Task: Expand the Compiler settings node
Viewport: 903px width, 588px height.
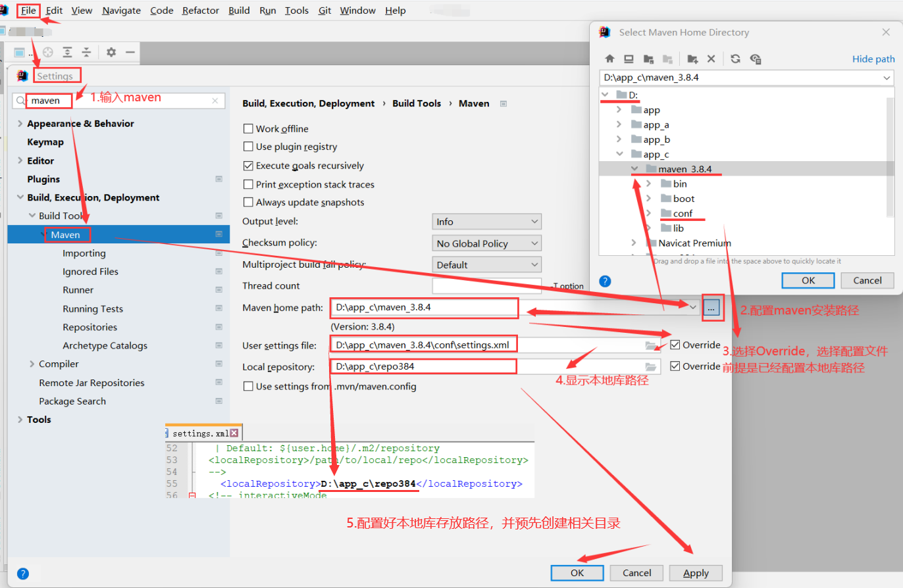Action: click(x=32, y=364)
